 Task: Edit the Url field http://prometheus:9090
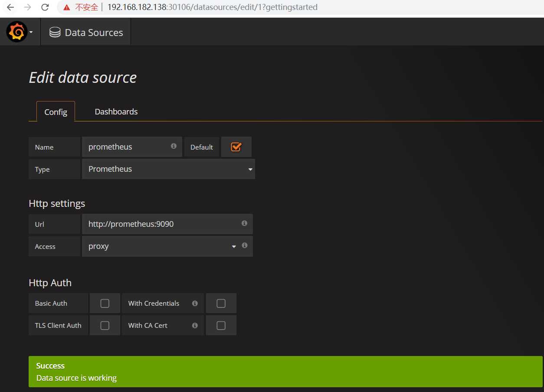coord(167,224)
